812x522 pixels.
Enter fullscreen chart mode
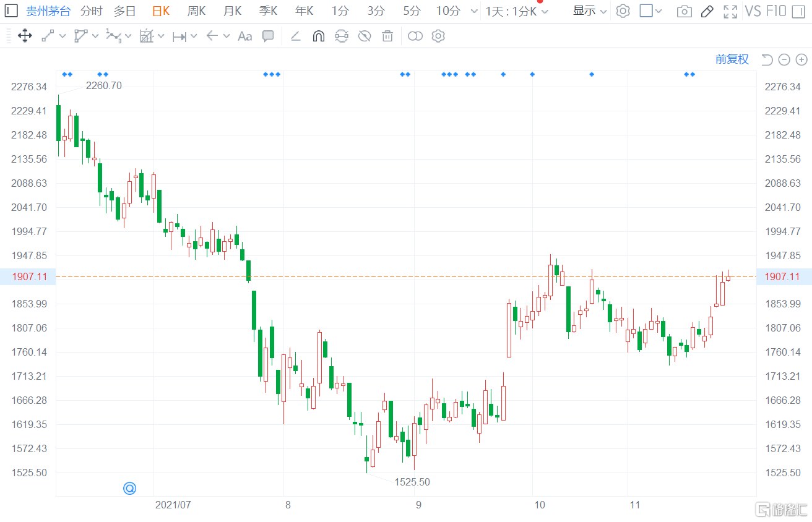coord(730,11)
